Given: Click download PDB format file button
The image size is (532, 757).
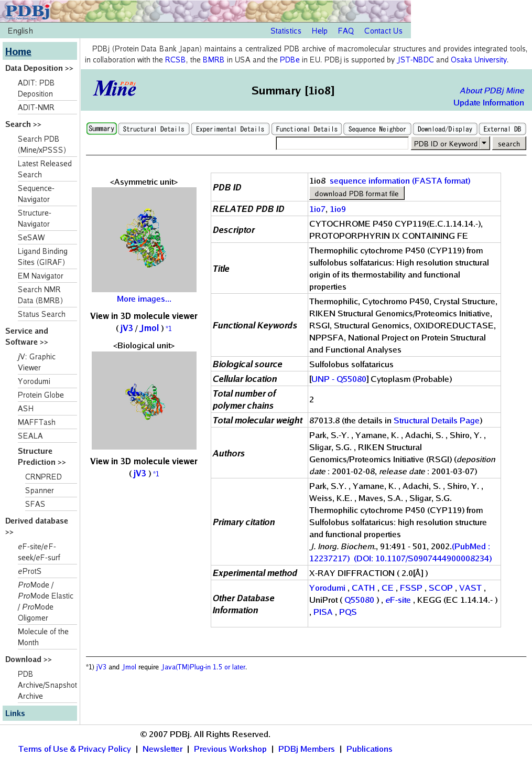Looking at the screenshot, I should [357, 194].
